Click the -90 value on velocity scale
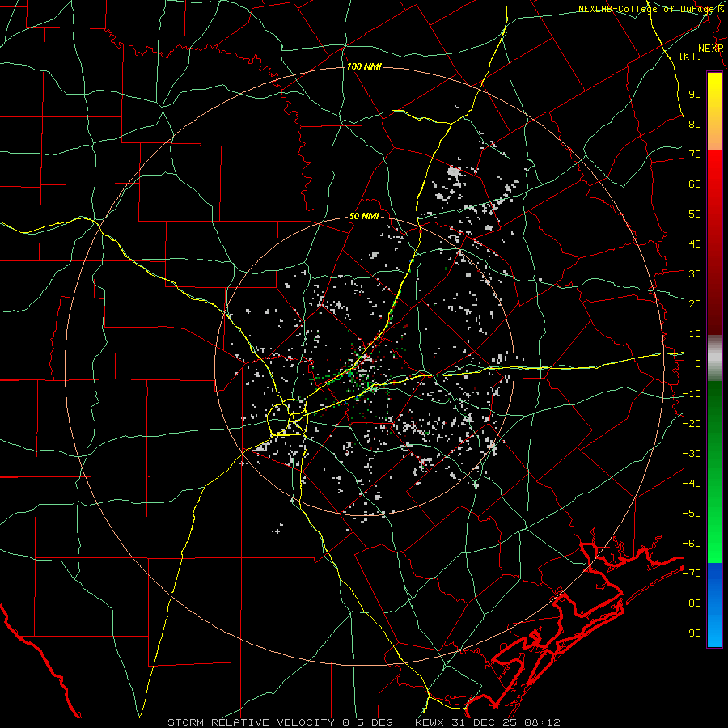 (692, 633)
